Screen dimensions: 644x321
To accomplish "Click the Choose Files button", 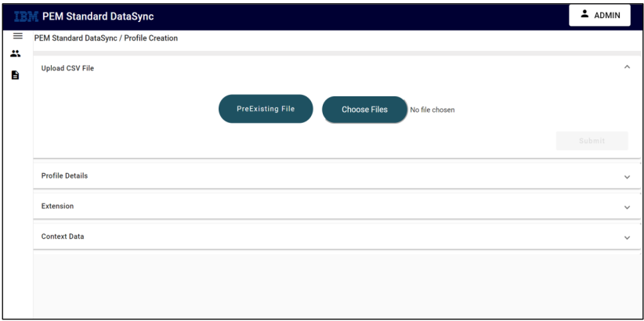I will point(365,110).
